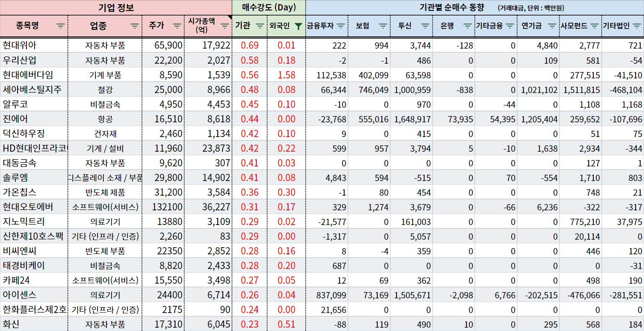
Task: Select market cap cell 17,922
Action: 208,45
